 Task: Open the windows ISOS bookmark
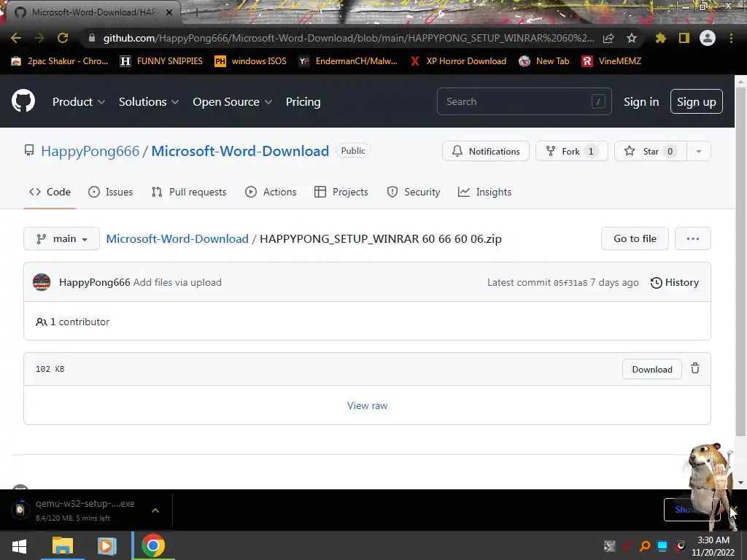[251, 61]
